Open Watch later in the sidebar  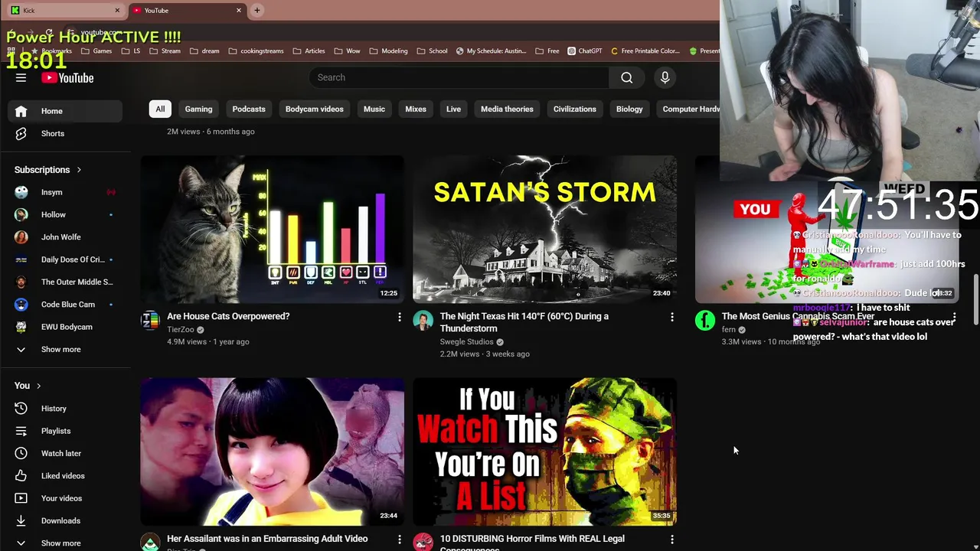66,453
